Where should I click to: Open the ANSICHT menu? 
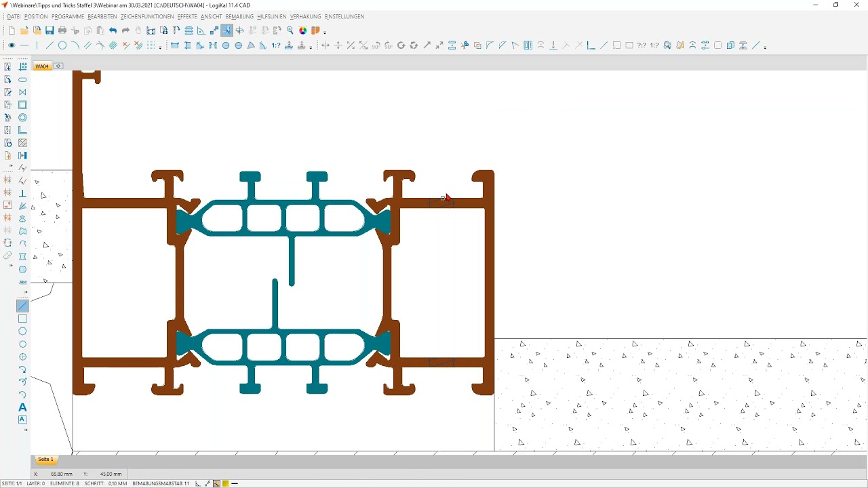pos(211,16)
